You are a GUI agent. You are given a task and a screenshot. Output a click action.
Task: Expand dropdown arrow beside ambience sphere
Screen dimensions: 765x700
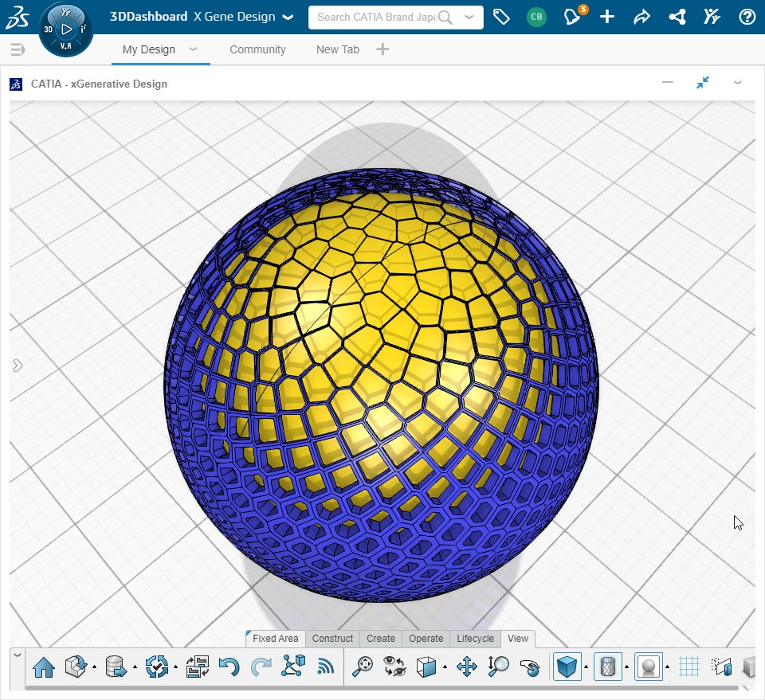pyautogui.click(x=667, y=667)
